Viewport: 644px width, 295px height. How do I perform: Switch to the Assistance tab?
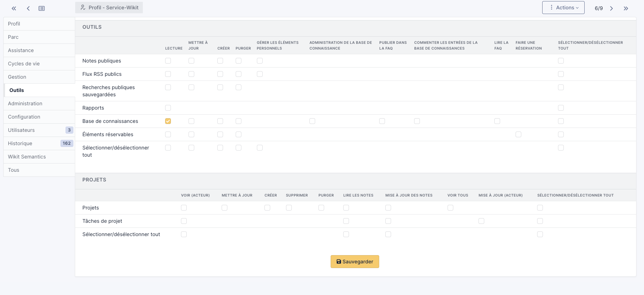pos(21,50)
